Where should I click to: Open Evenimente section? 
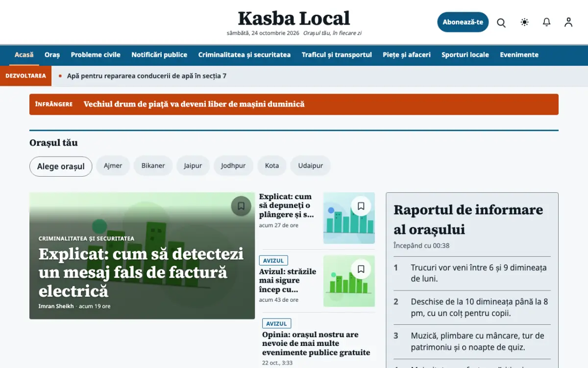pos(519,55)
